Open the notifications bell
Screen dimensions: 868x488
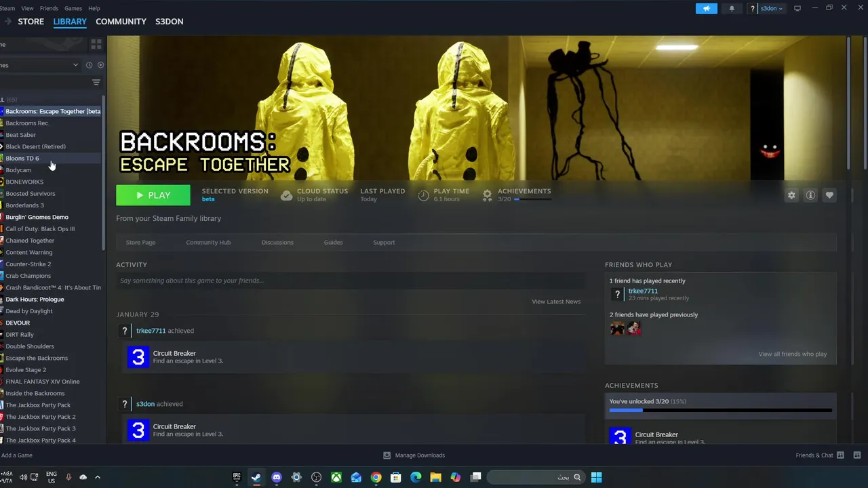pyautogui.click(x=732, y=8)
